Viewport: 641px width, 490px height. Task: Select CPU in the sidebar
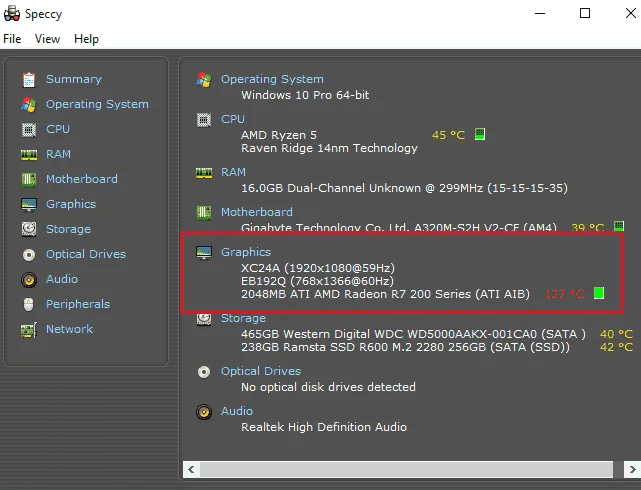click(x=58, y=129)
